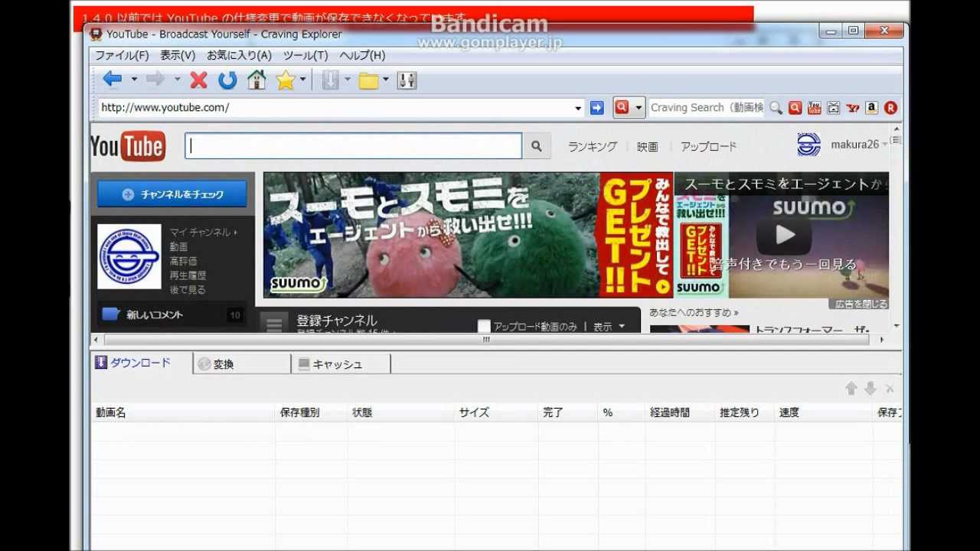Open the 後で見る sidebar link
Screen dimensions: 980x551
188,290
